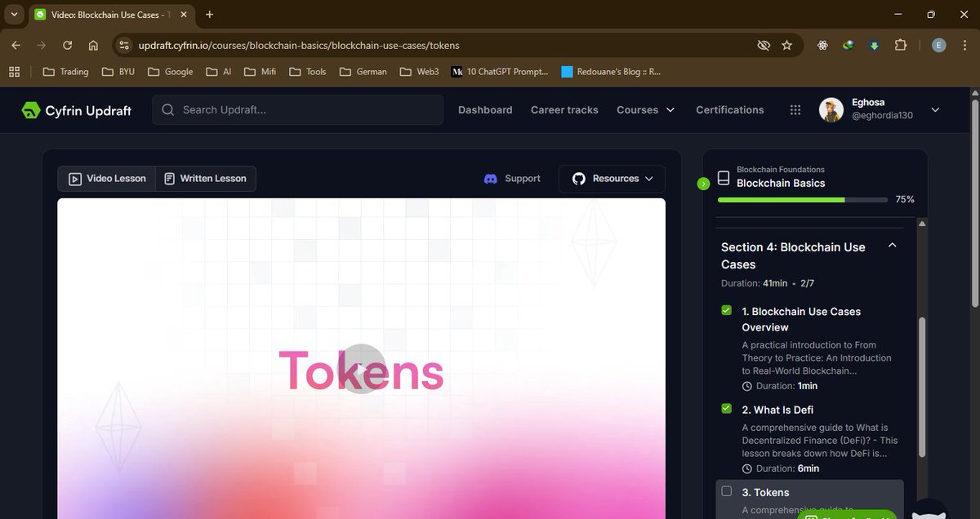
Task: Open the user account dropdown chevron
Action: point(936,110)
